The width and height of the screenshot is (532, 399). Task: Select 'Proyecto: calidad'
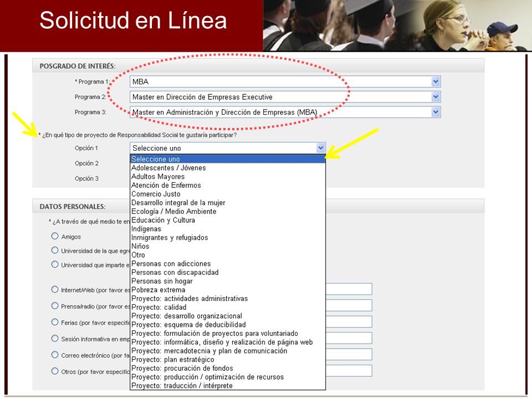tap(228, 308)
